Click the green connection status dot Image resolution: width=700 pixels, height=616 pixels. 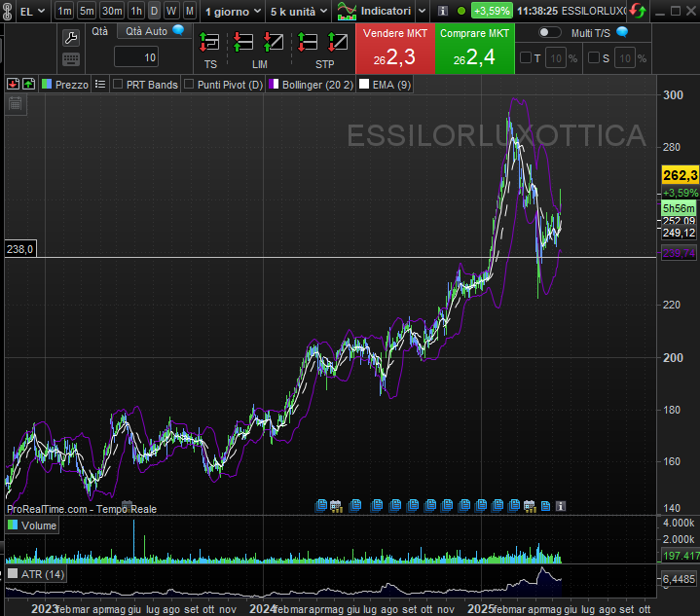click(x=461, y=11)
